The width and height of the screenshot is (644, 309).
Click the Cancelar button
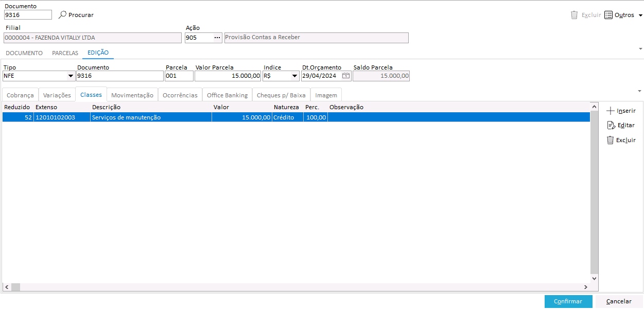(x=619, y=301)
